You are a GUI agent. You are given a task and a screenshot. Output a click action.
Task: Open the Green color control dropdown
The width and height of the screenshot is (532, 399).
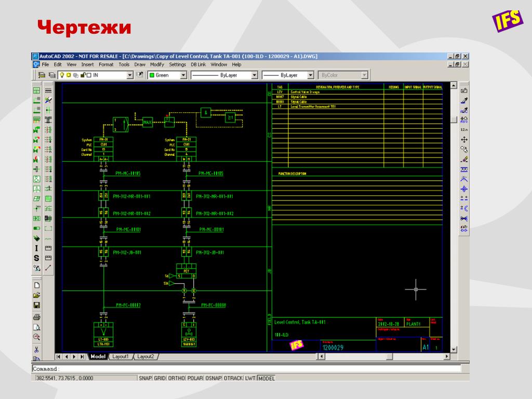tap(183, 75)
